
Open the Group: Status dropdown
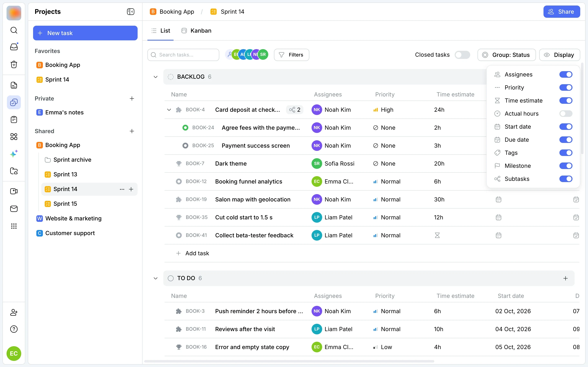point(506,55)
